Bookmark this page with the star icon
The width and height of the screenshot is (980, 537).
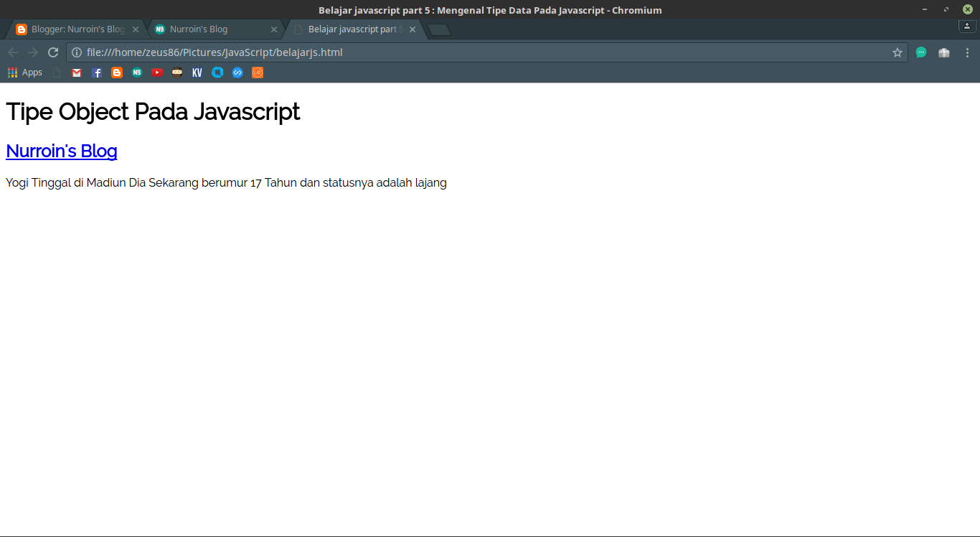pos(897,52)
